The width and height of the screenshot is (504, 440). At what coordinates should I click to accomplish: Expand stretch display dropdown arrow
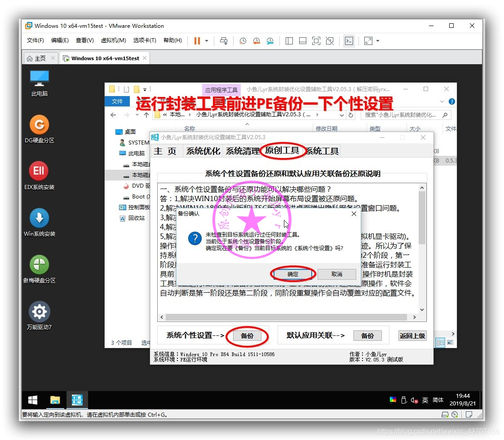[378, 41]
